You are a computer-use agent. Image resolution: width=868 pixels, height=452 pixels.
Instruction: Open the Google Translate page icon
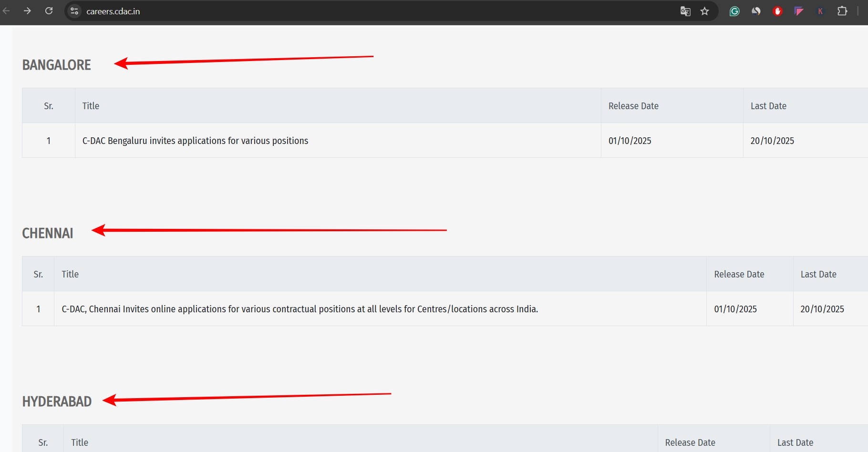(x=685, y=11)
